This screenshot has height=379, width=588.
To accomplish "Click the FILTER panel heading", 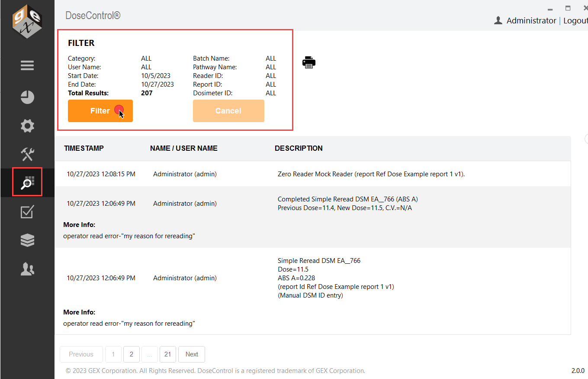I will [x=81, y=43].
